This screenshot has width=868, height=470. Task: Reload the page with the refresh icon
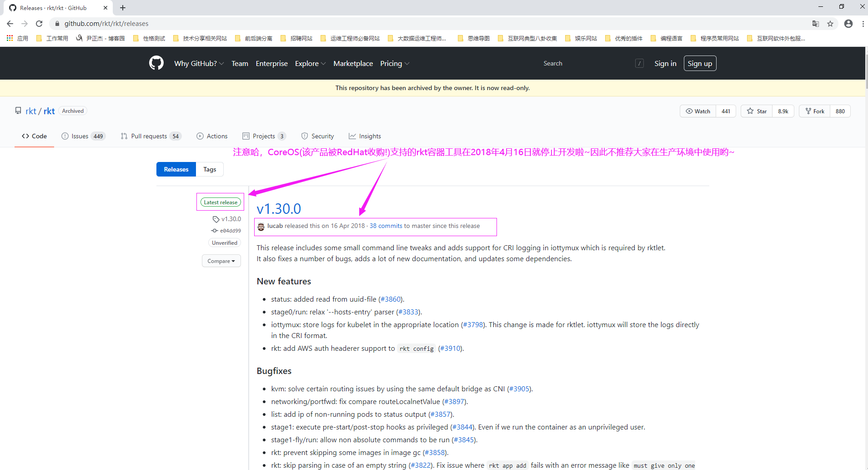(39, 24)
